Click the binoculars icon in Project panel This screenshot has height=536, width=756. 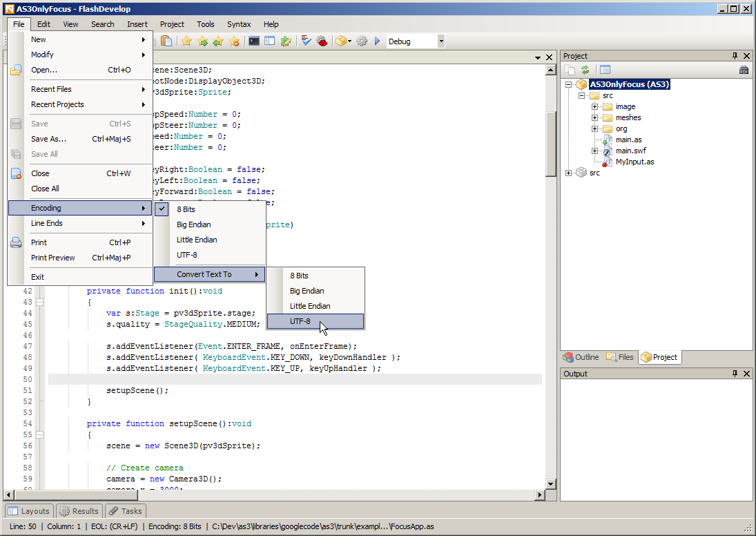tap(744, 70)
